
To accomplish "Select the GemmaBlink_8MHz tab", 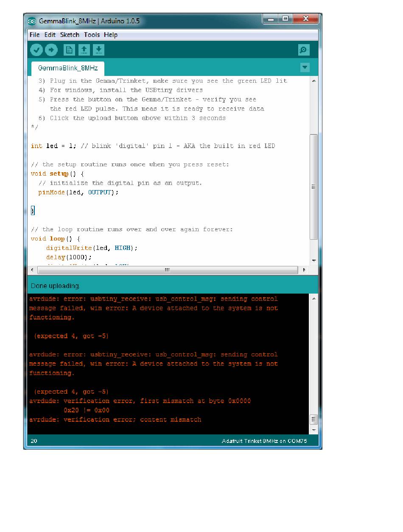I will (68, 68).
